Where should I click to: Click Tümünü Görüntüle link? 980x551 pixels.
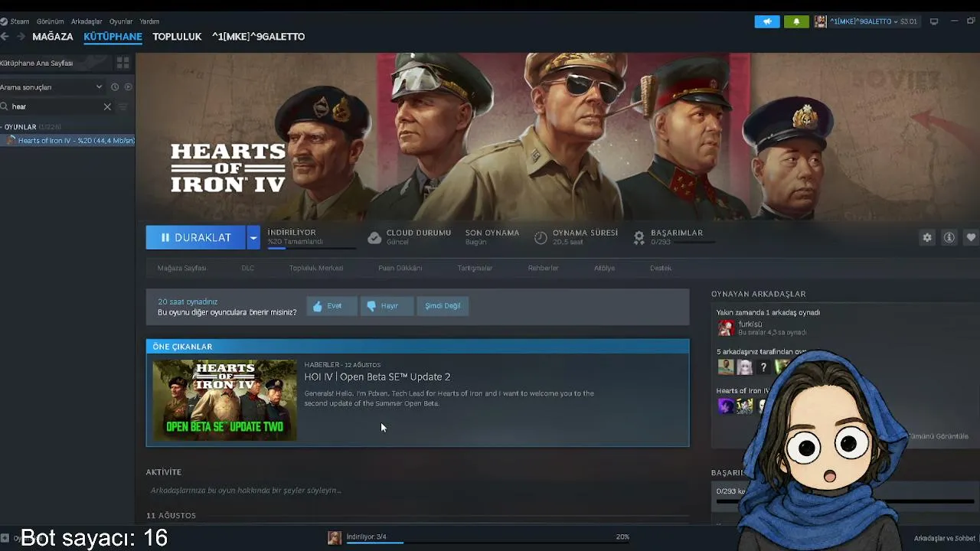pyautogui.click(x=938, y=436)
